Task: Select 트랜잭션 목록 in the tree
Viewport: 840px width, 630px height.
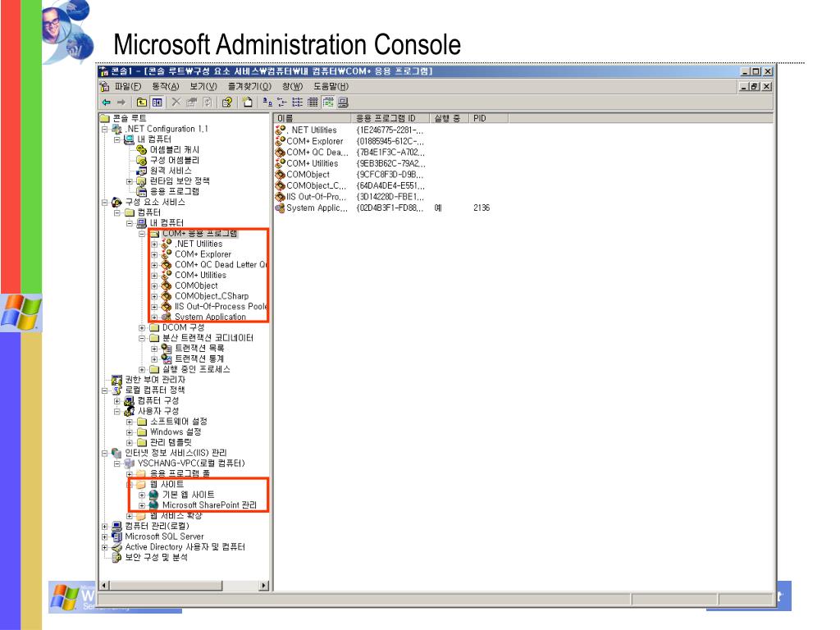Action: [199, 348]
